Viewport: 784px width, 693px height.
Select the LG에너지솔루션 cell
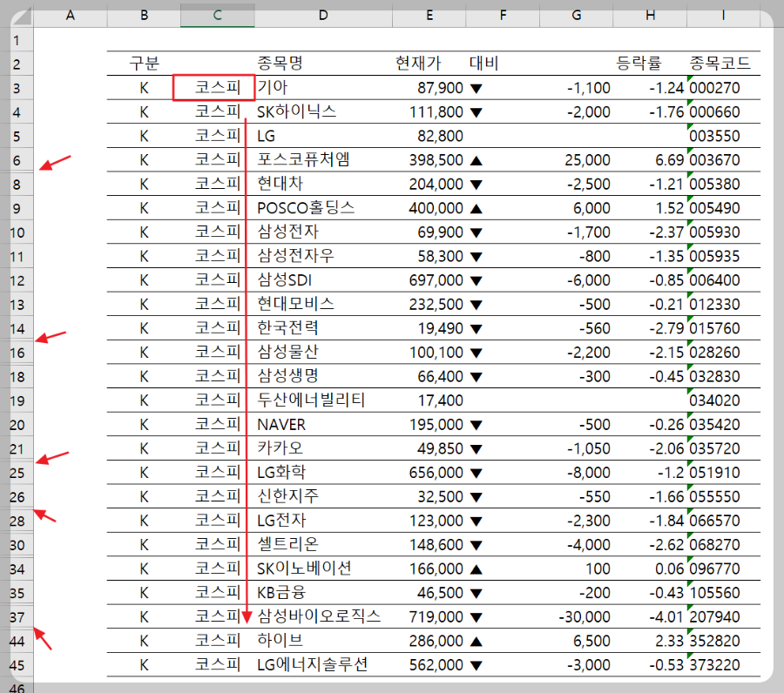(x=323, y=664)
